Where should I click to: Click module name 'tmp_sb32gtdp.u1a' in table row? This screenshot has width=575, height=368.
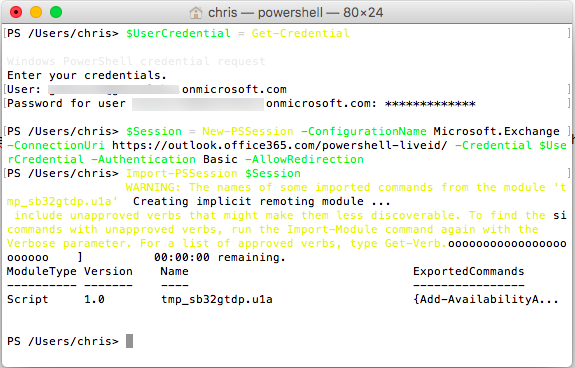pos(217,299)
